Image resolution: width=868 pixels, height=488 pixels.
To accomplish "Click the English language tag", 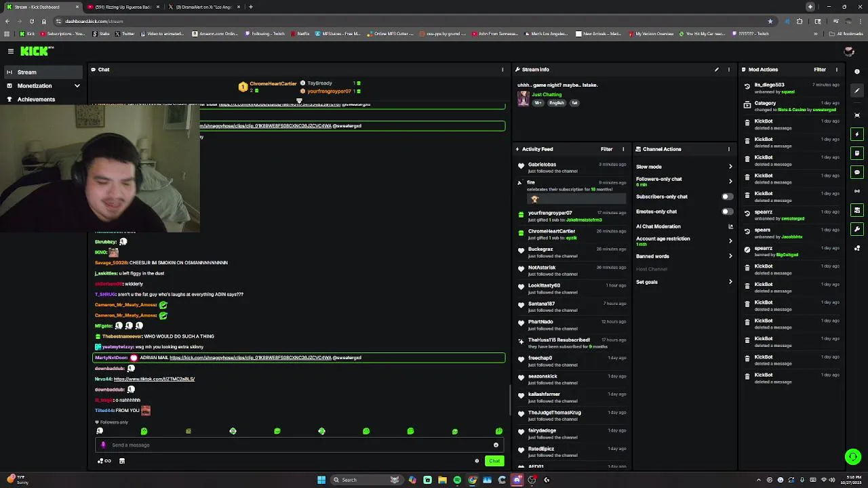I will [557, 103].
